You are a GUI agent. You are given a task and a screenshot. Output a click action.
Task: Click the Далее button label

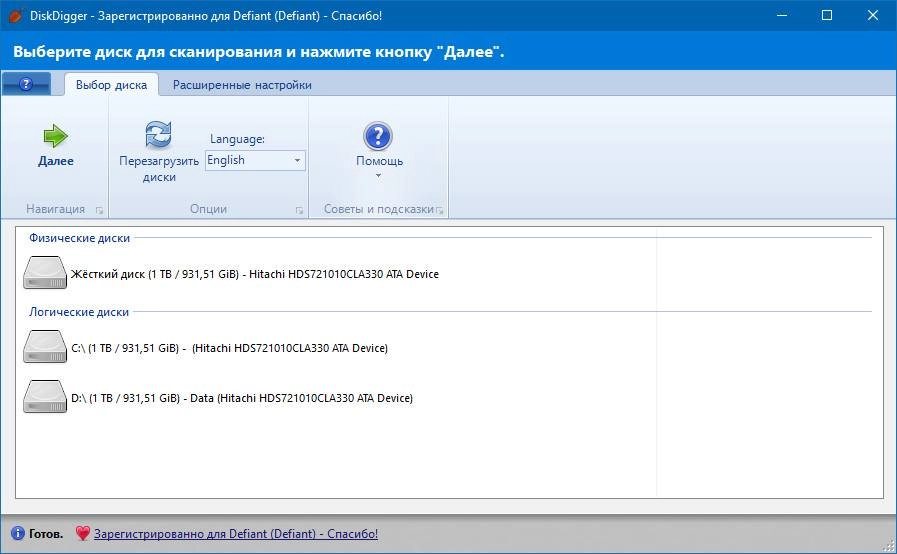tap(55, 161)
